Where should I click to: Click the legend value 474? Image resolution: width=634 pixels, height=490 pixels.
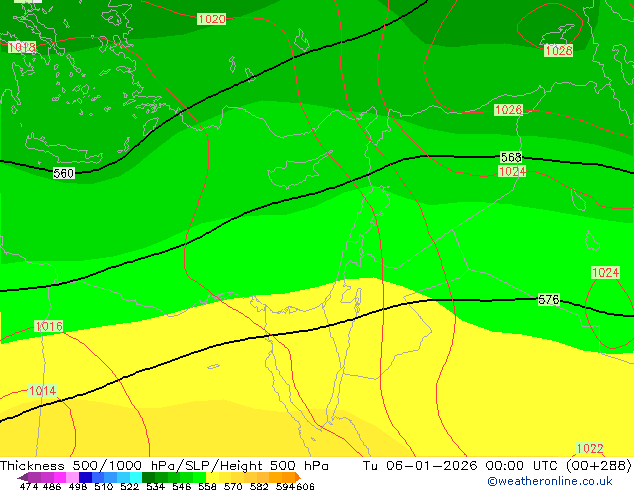click(x=29, y=486)
